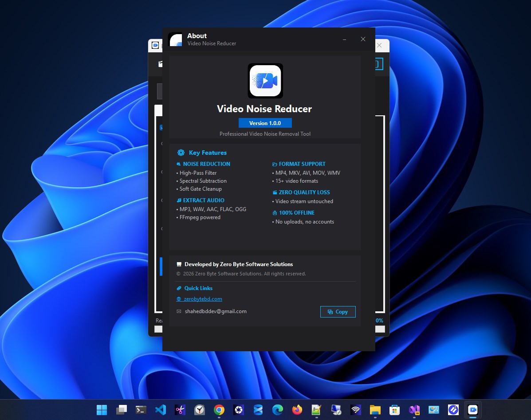This screenshot has width=531, height=420.
Task: Open Microsoft Edge from the taskbar
Action: 278,410
